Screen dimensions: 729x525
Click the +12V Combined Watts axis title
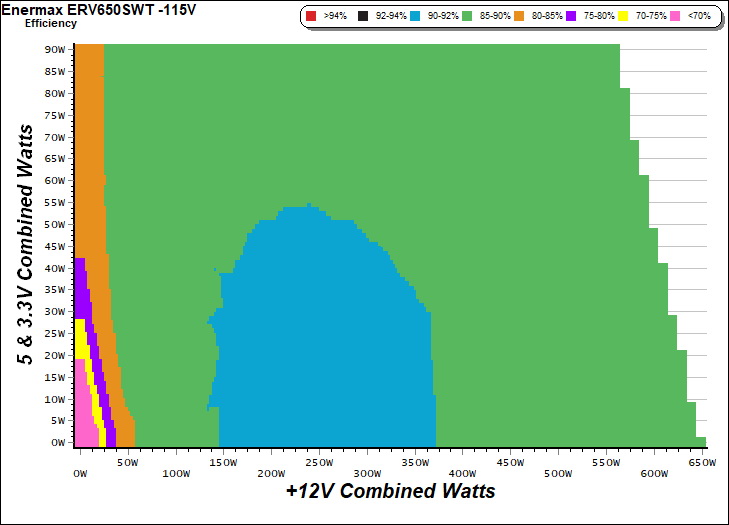(390, 491)
